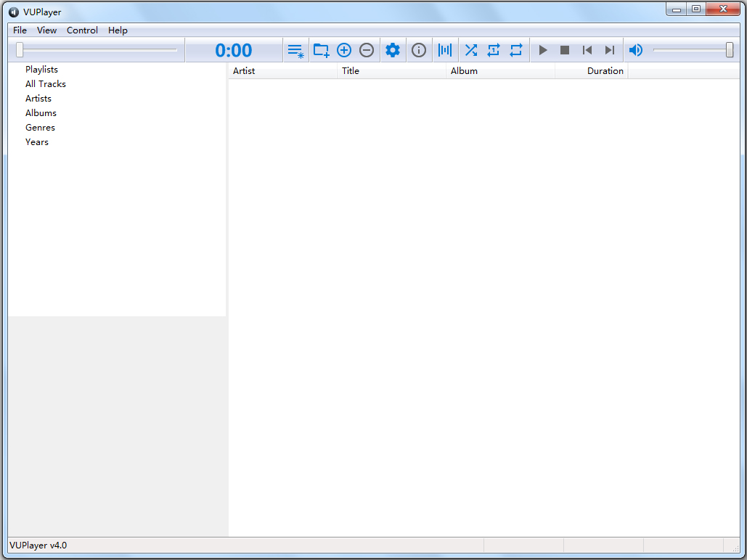Screen dimensions: 747x560
Task: Click the VUPlayer v4.0 status bar text
Action: pyautogui.click(x=38, y=545)
